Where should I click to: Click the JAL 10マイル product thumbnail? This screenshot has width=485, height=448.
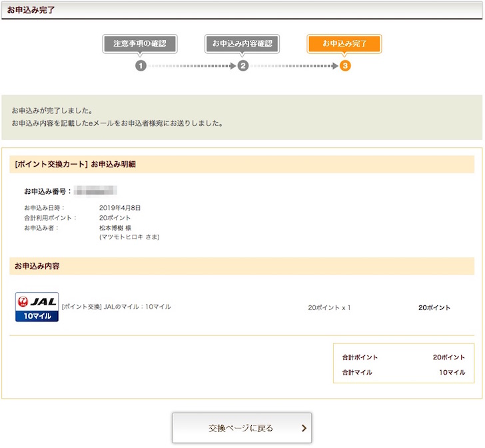tap(37, 307)
